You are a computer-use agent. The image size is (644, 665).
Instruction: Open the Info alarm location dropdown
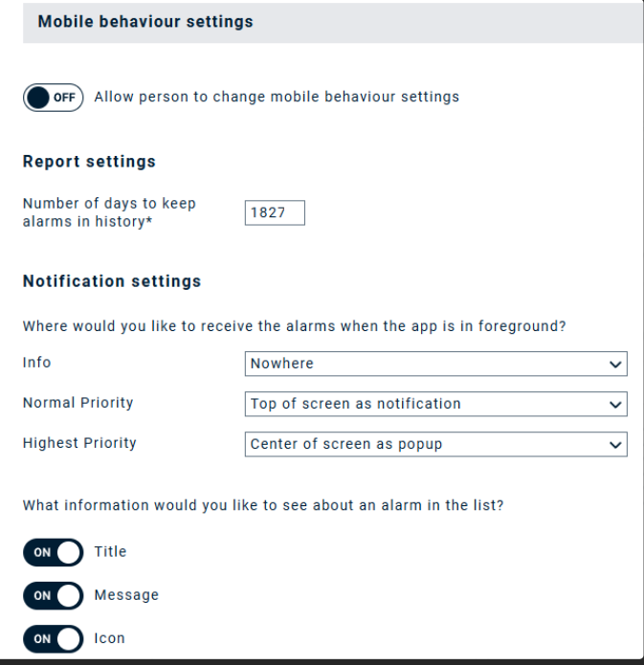pyautogui.click(x=435, y=364)
